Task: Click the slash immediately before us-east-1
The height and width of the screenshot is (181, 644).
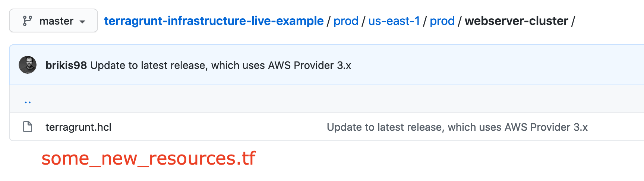Action: tap(363, 21)
